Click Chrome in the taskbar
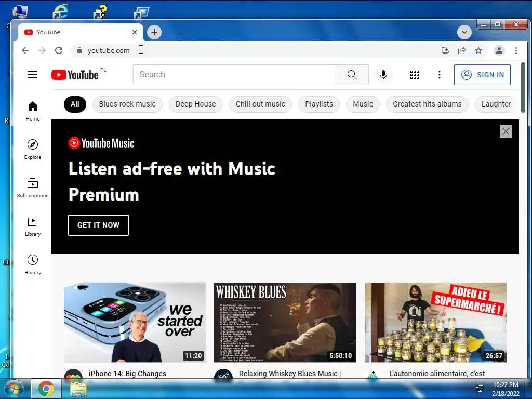532x399 pixels. [x=46, y=389]
